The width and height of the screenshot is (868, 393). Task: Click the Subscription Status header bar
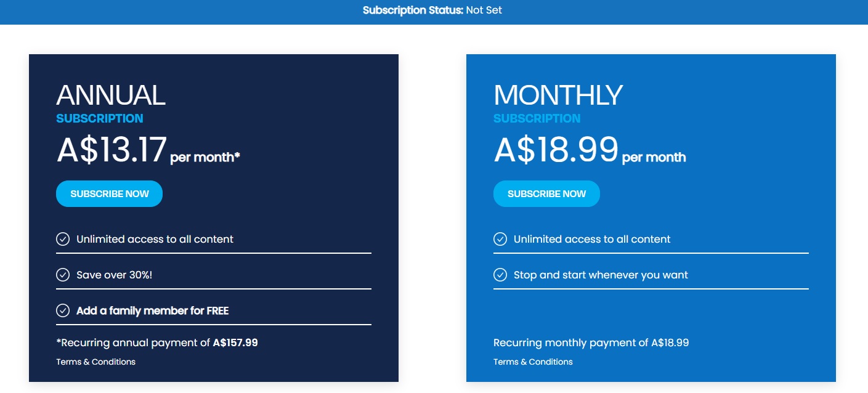(x=434, y=10)
